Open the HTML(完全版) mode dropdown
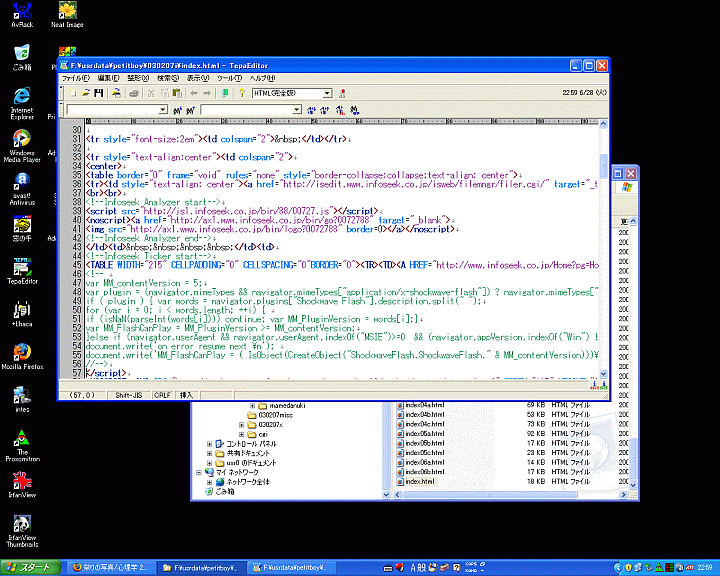The height and width of the screenshot is (576, 720). coord(326,93)
